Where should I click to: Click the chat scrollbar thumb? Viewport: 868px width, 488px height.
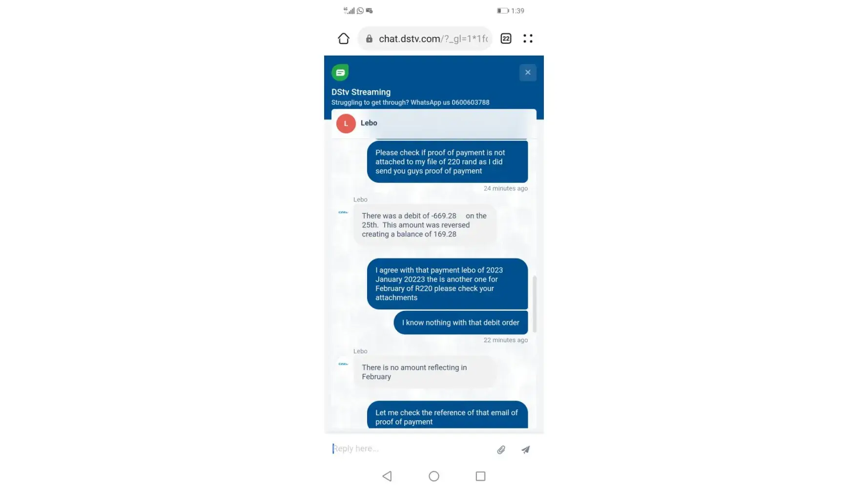pyautogui.click(x=535, y=304)
